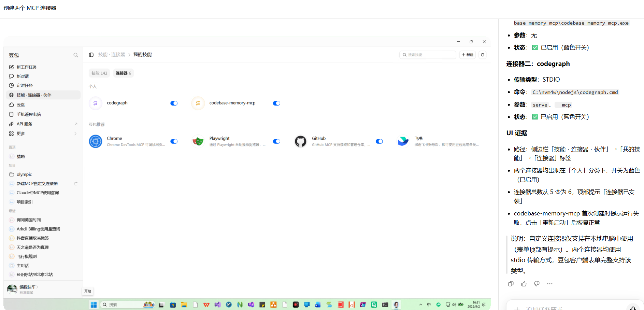Start a 新对话 from the sidebar

coord(43,76)
